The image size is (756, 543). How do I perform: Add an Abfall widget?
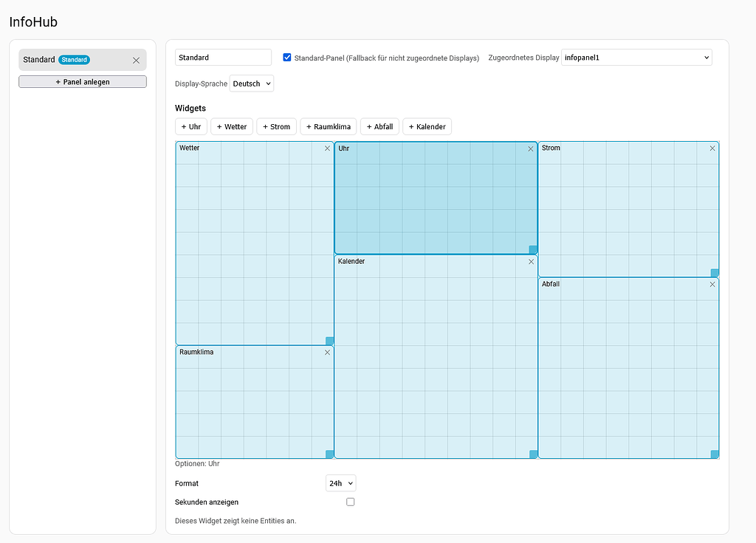point(379,126)
